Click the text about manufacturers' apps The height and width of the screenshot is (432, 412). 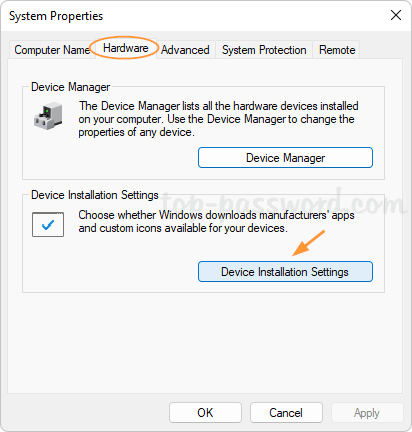(216, 222)
